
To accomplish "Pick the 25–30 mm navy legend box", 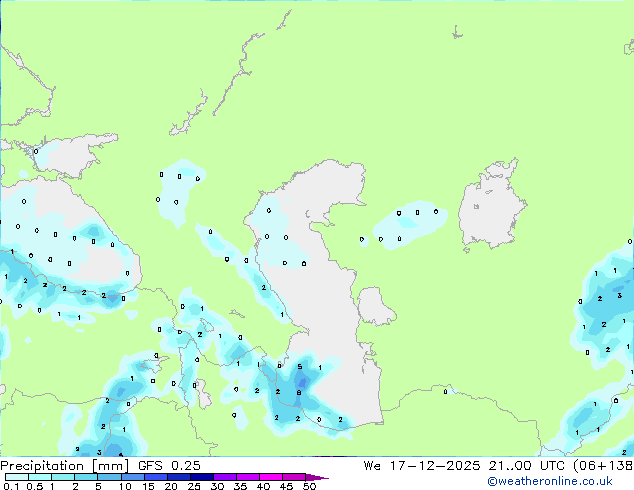I will (202, 477).
